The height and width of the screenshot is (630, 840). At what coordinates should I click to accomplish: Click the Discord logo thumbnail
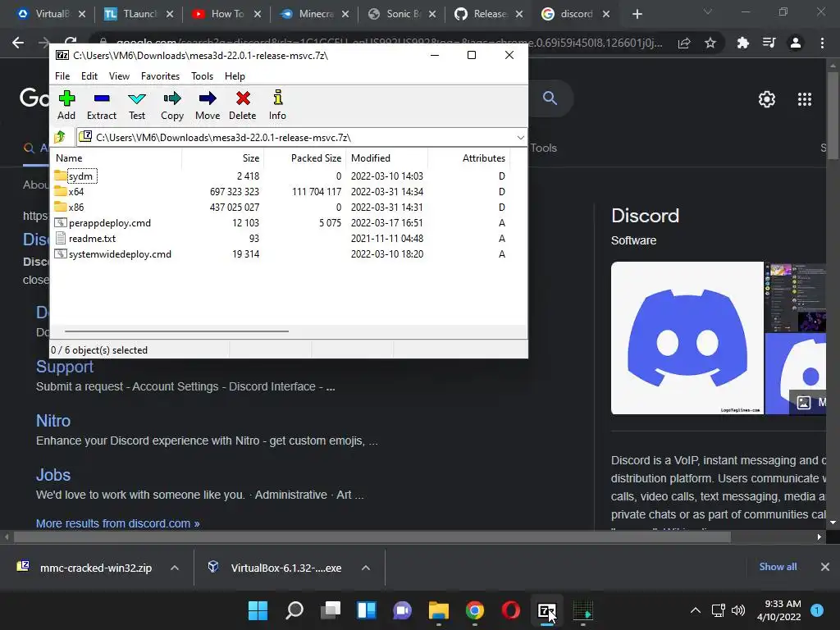click(687, 338)
